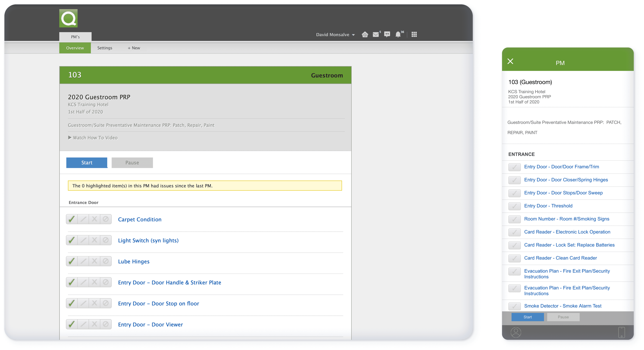
Task: Check off Entry Door - Threshold in mobile list
Action: tap(514, 206)
